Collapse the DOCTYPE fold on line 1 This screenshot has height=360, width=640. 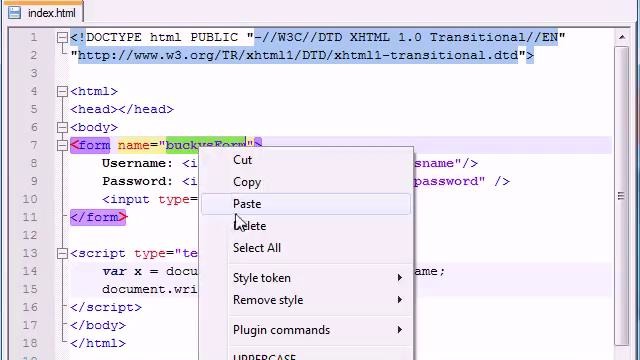(62, 38)
